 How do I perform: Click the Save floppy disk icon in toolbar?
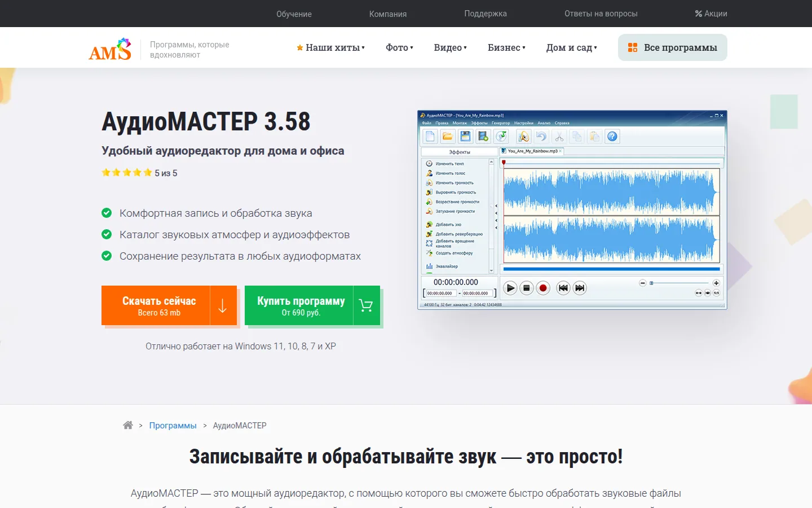click(465, 136)
